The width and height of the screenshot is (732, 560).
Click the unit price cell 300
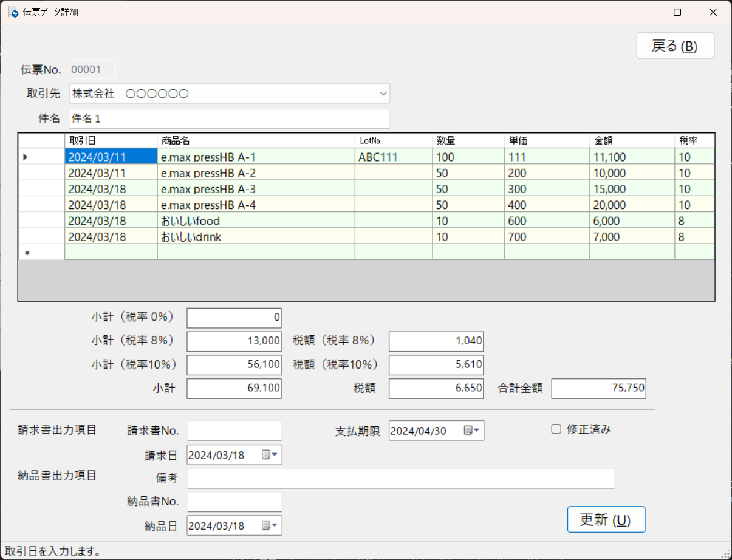(547, 188)
